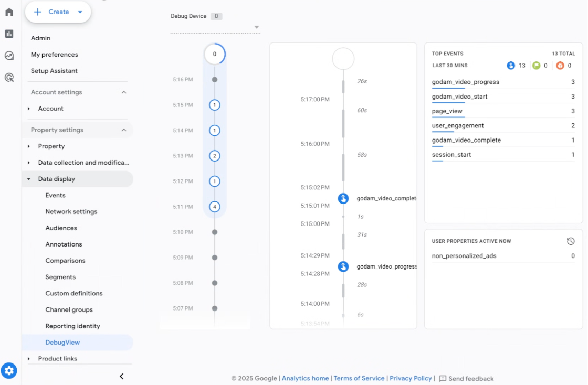Click the Privacy Policy footer link
This screenshot has width=588, height=385.
(411, 378)
